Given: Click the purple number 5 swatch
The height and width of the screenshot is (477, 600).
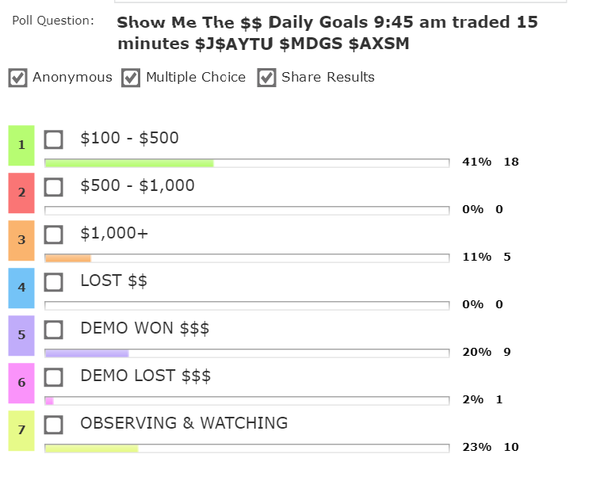Looking at the screenshot, I should click(x=21, y=335).
